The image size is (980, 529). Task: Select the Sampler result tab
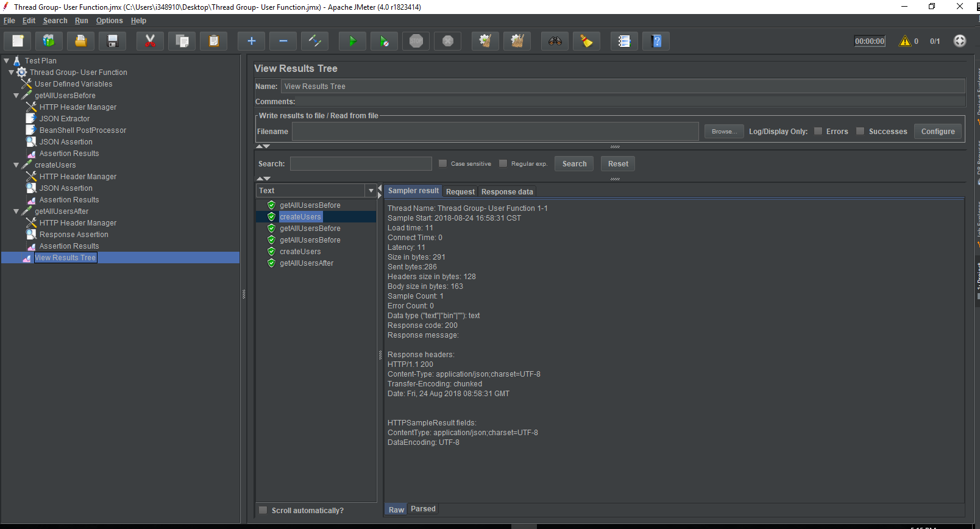coord(413,191)
